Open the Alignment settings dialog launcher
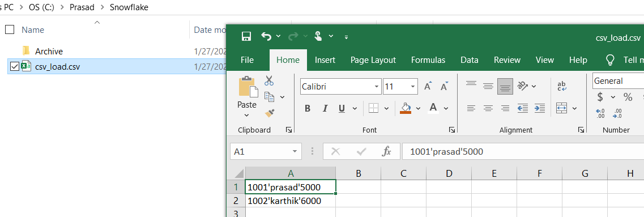Screen dimensions: 644x217 click(x=581, y=130)
